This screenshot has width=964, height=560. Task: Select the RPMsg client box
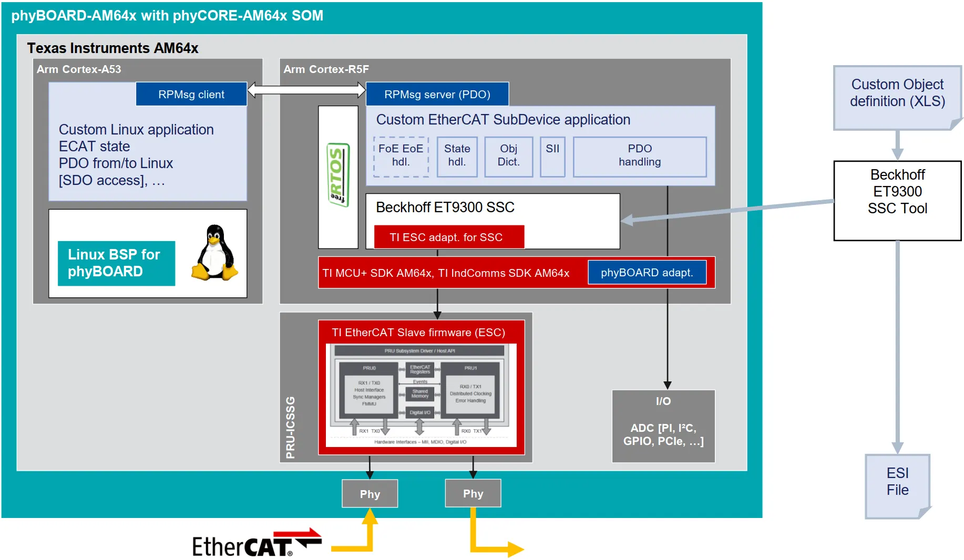click(191, 95)
